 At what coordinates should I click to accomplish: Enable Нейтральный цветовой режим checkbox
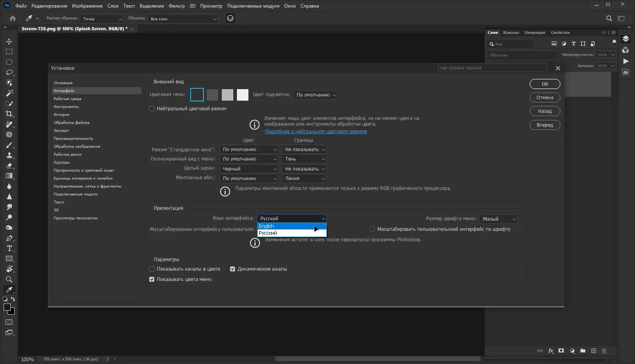tap(152, 109)
